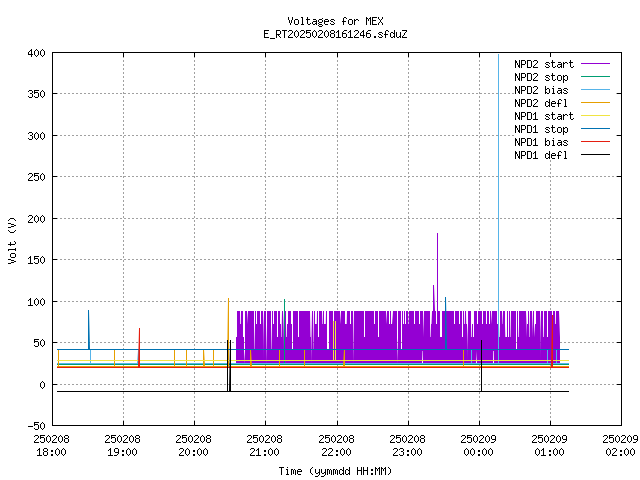Click the yellow NPD1 start legend line
Viewport: 640px width, 480px height.
[595, 116]
